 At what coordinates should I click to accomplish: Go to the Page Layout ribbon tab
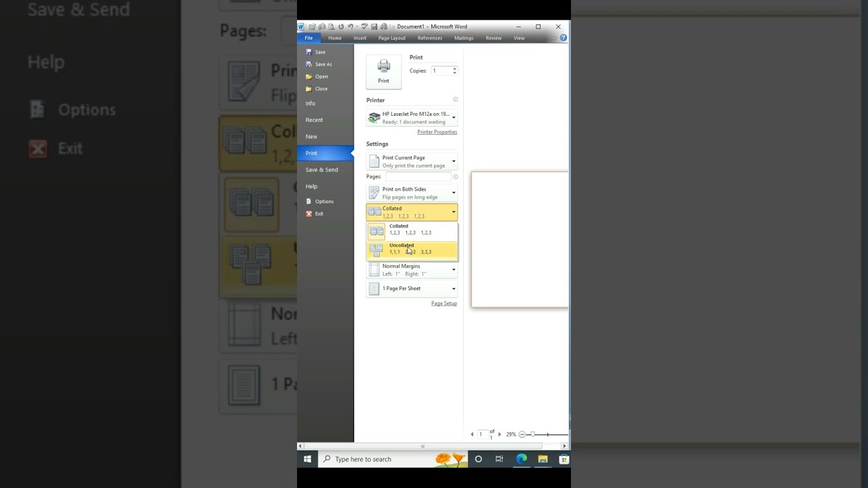click(392, 38)
